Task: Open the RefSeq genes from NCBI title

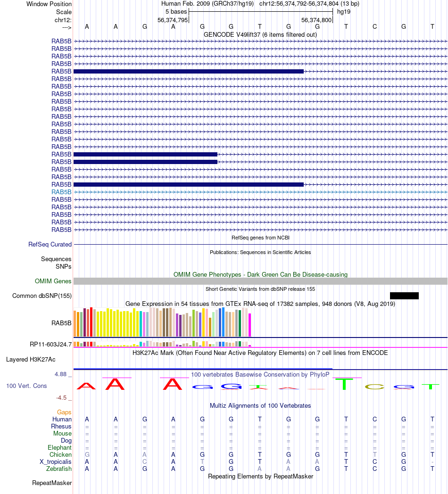Action: [x=260, y=238]
